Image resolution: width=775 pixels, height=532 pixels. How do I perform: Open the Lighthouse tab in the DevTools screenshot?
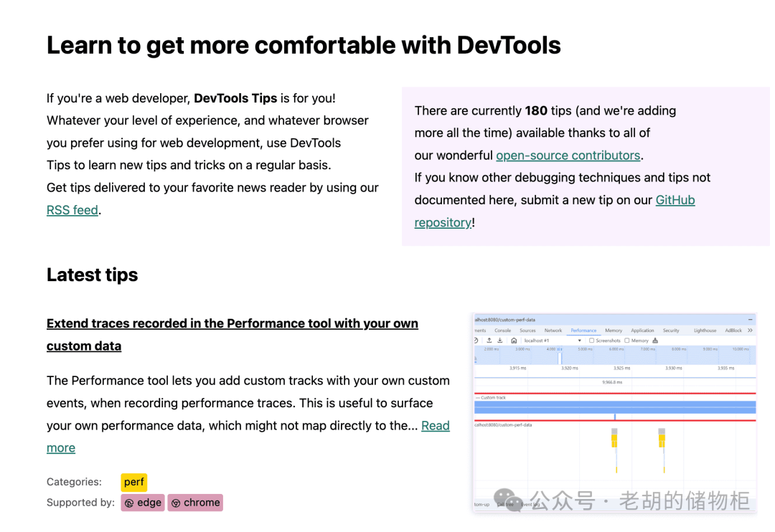[705, 331]
